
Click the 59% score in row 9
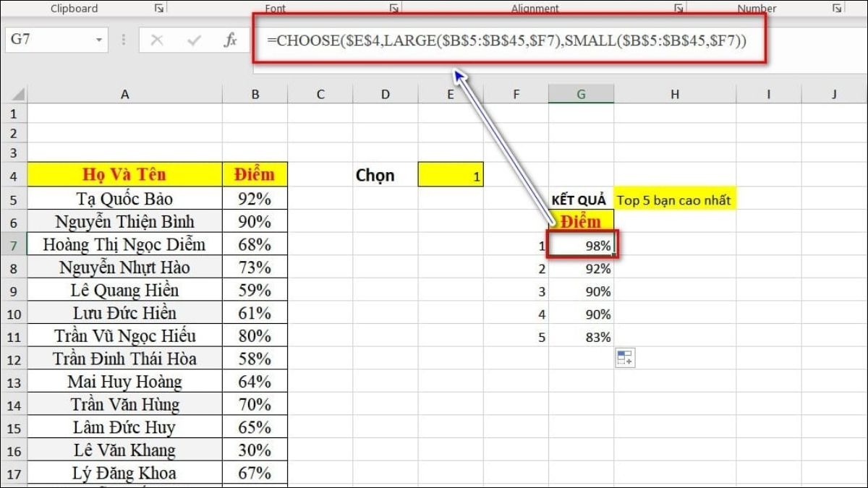click(x=255, y=291)
